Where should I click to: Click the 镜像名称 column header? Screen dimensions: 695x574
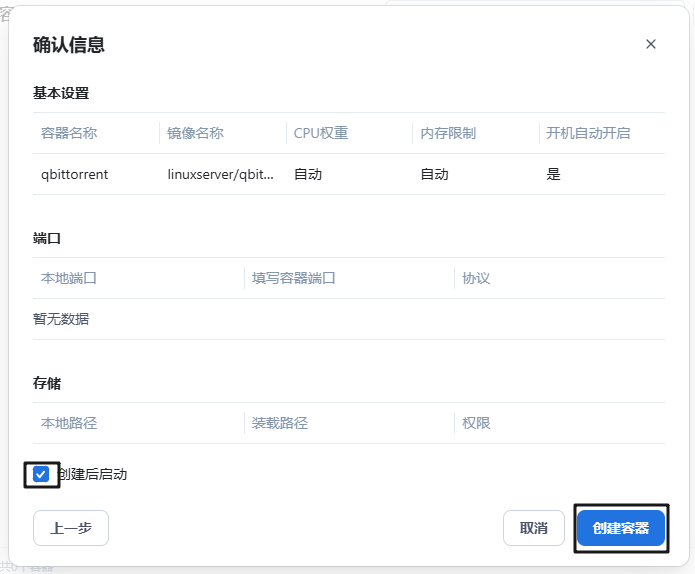195,133
